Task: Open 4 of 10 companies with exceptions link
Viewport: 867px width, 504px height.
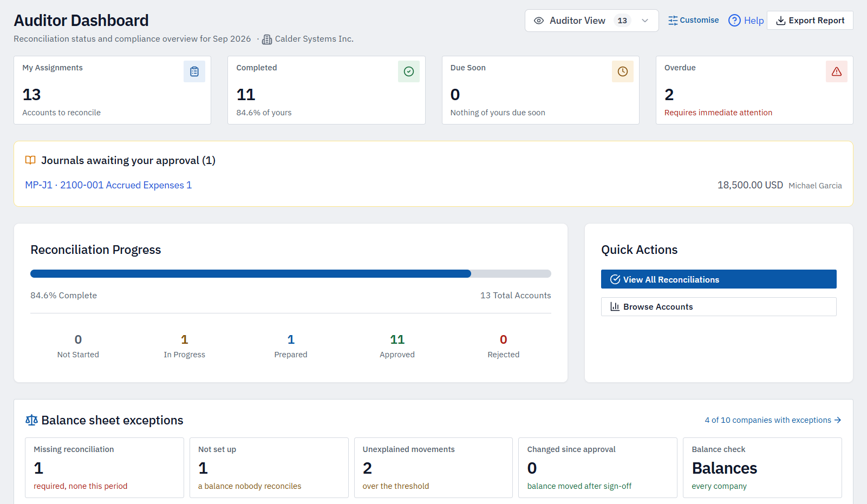Action: pos(773,420)
